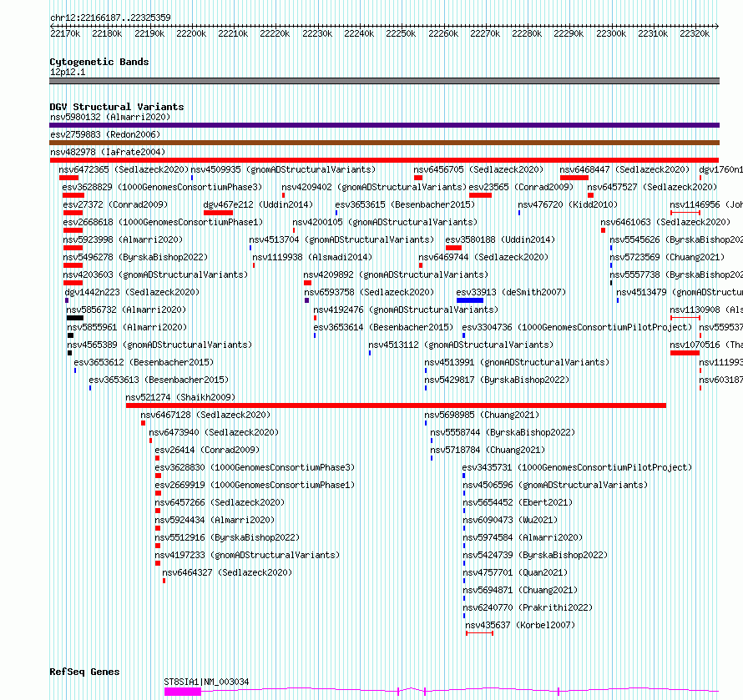
Task: Click nsv5974584 (Almarri2020) label
Action: tap(523, 537)
